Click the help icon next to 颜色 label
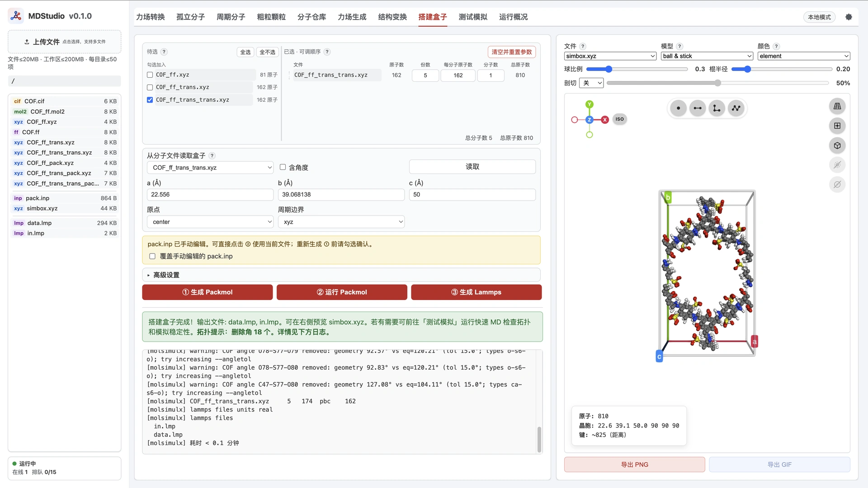 click(777, 47)
